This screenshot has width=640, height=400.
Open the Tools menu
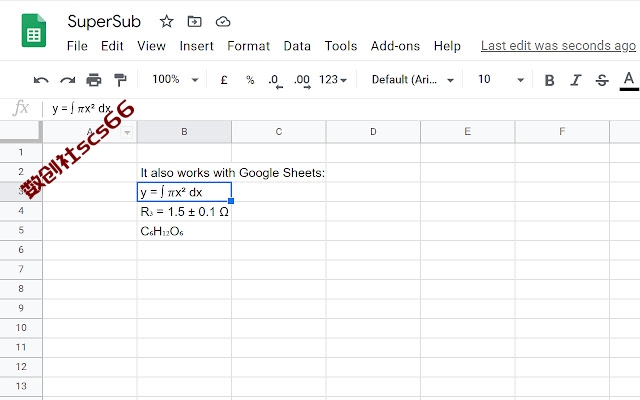[x=341, y=46]
